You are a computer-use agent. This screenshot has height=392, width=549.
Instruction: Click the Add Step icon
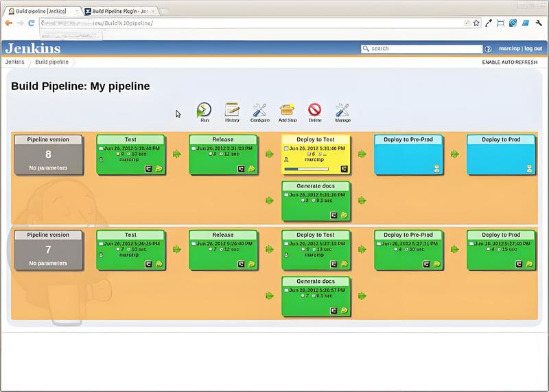[287, 110]
